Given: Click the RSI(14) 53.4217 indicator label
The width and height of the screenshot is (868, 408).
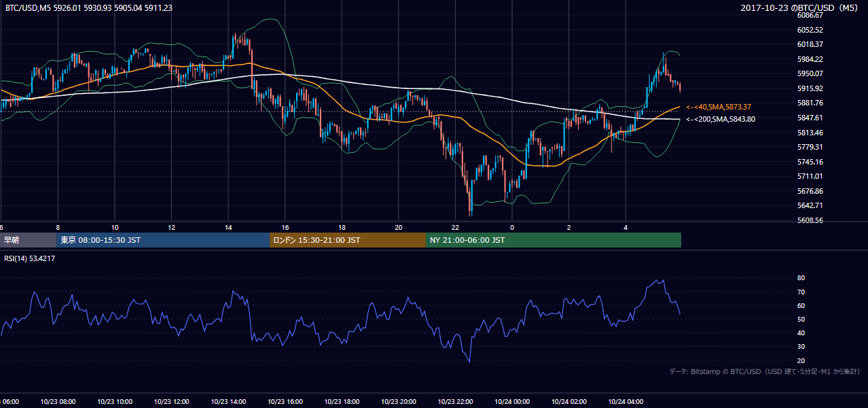Looking at the screenshot, I should [30, 258].
